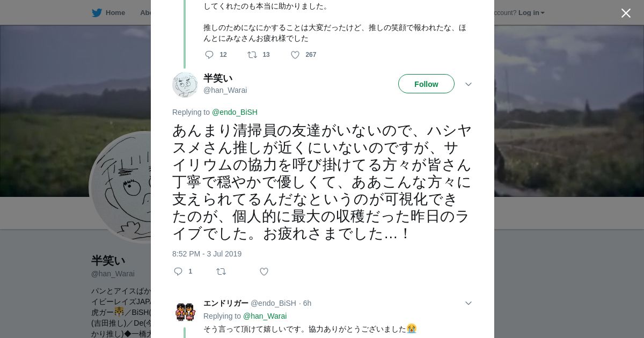This screenshot has width=644, height=338.
Task: Follow the han_Warai account
Action: pyautogui.click(x=426, y=84)
